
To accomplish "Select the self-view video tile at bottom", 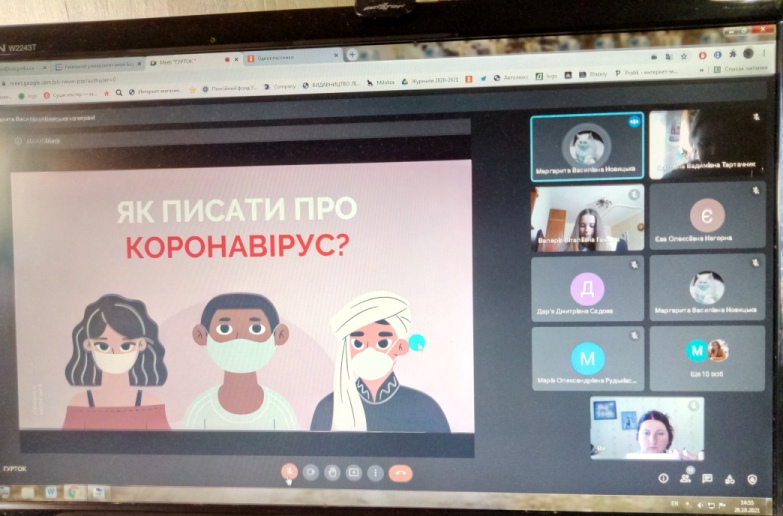I will (647, 428).
